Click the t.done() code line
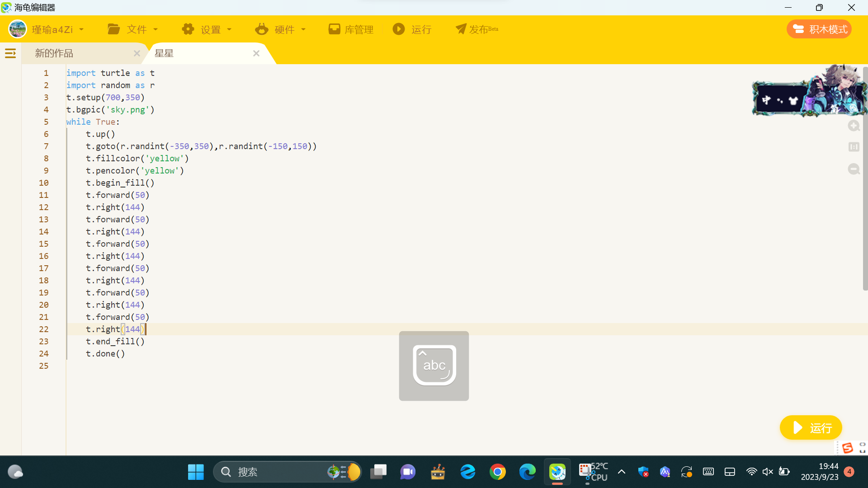 click(x=105, y=354)
